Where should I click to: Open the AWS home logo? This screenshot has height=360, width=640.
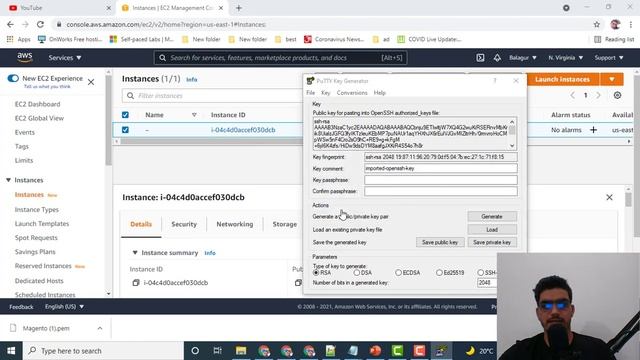pyautogui.click(x=24, y=57)
